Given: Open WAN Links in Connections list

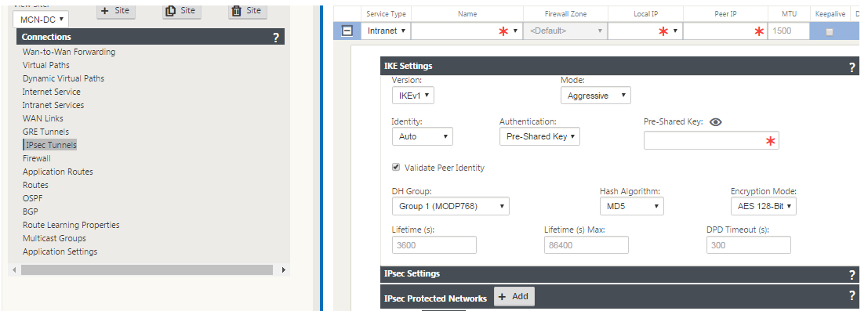Looking at the screenshot, I should point(42,118).
